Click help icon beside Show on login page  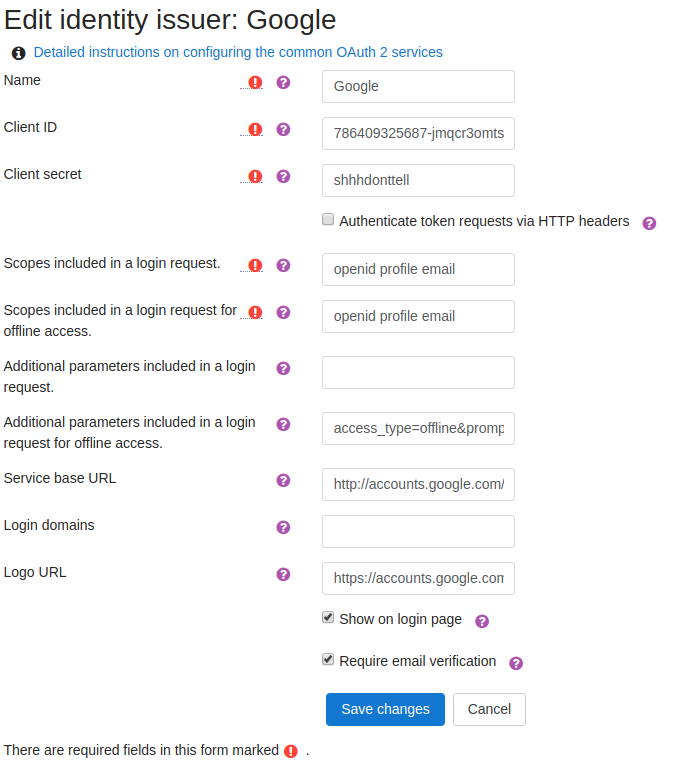pyautogui.click(x=482, y=621)
